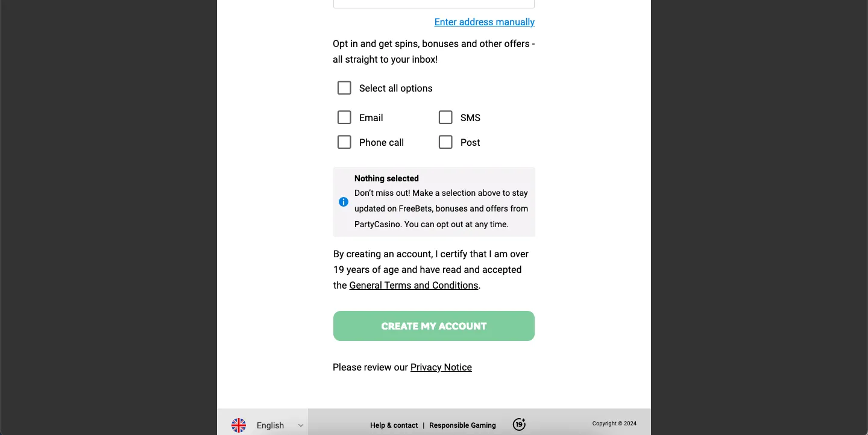This screenshot has height=435, width=868.
Task: Check the SMS checkbox
Action: click(445, 117)
